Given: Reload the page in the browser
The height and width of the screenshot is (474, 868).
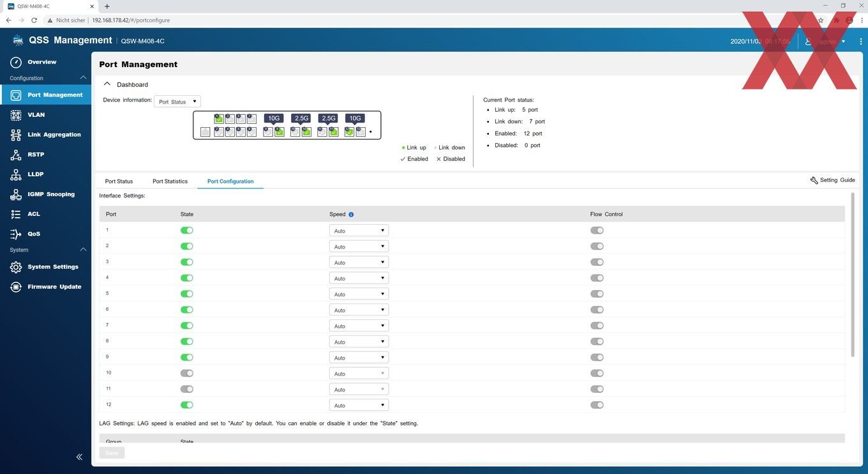Looking at the screenshot, I should click(x=34, y=20).
